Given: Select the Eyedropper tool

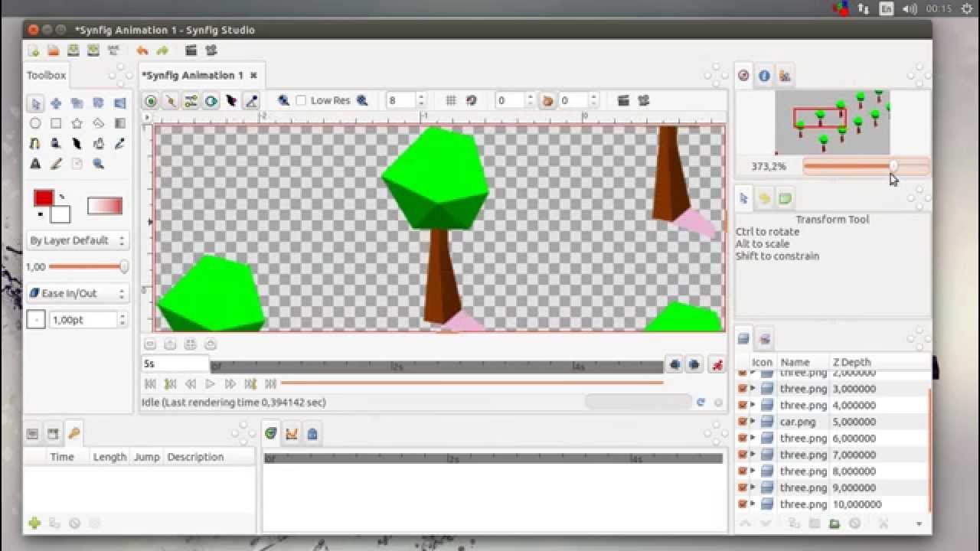Looking at the screenshot, I should tap(119, 144).
